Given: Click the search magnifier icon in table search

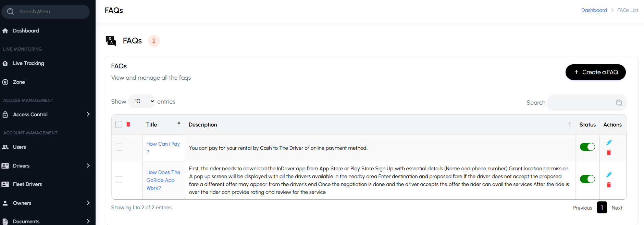Looking at the screenshot, I should coord(619,103).
